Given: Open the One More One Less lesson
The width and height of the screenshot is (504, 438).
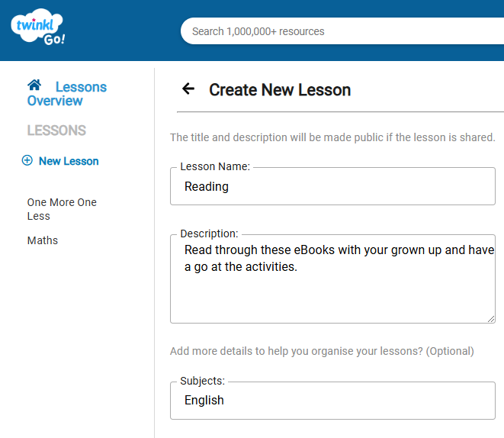Looking at the screenshot, I should tap(62, 209).
